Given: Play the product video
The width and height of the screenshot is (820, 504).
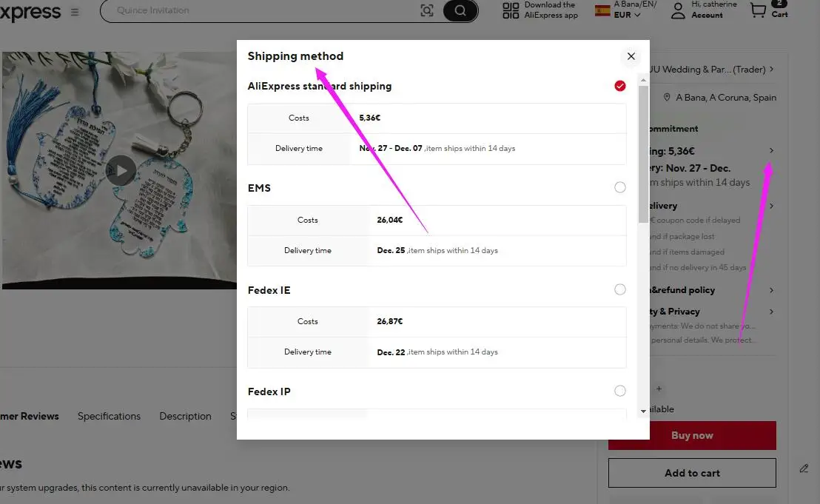Looking at the screenshot, I should 121,170.
